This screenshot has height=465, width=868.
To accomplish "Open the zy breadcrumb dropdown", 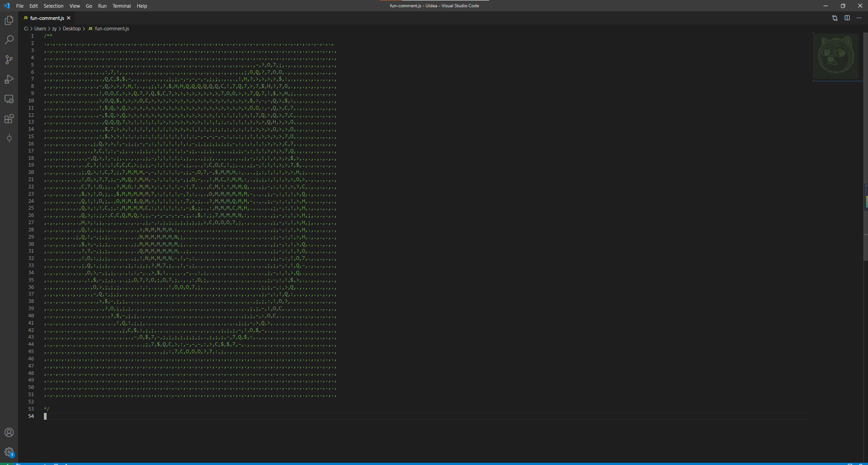I will 54,28.
